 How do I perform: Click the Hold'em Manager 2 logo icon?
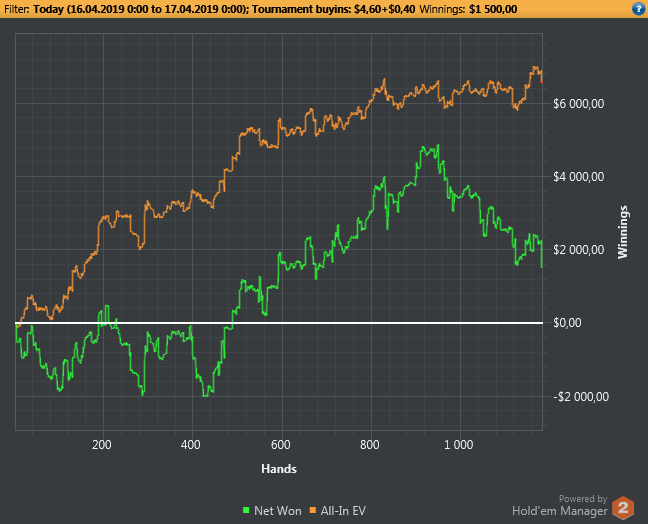pyautogui.click(x=623, y=507)
